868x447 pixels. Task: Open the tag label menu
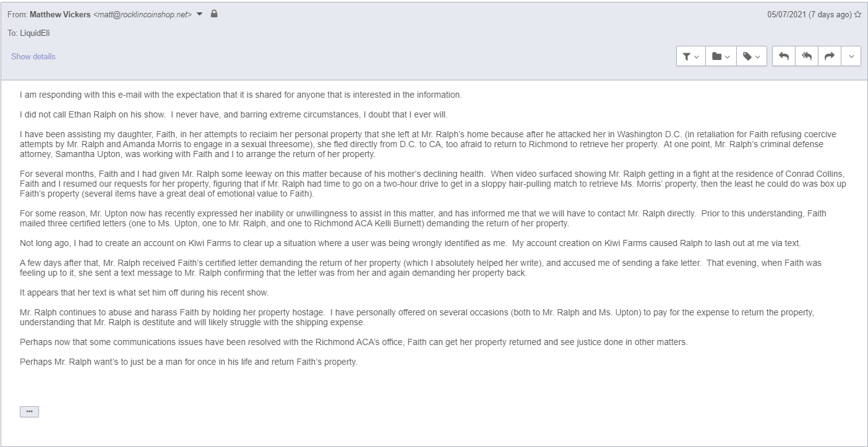coord(752,56)
